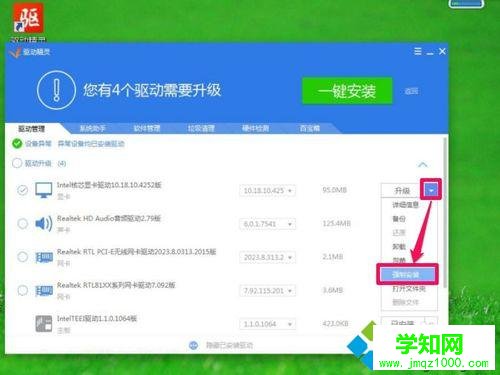Click the Realtek RTL81XX系列网卡驱动7.092版 name
The image size is (500, 375).
click(116, 285)
